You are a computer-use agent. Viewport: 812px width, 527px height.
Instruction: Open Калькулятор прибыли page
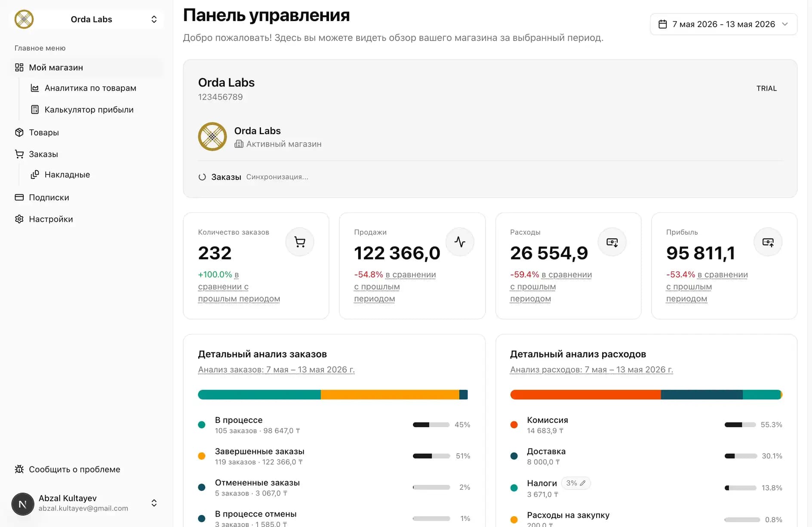pos(89,110)
